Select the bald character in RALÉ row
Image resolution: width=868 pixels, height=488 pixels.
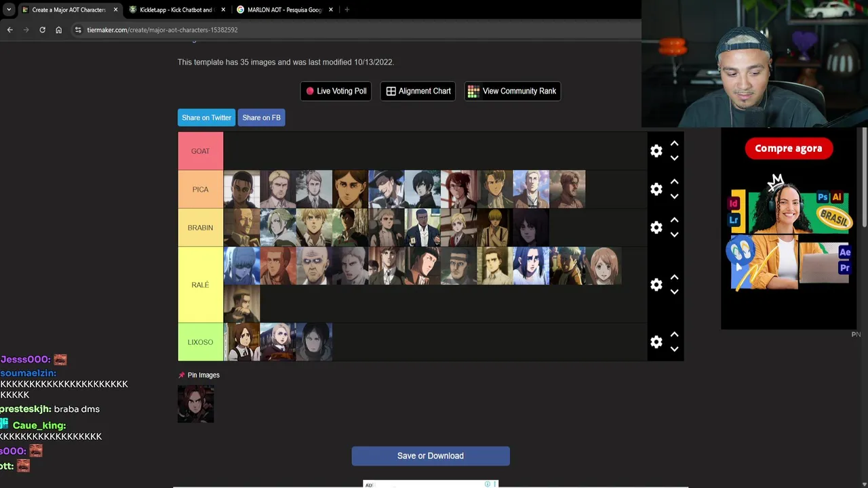[314, 266]
